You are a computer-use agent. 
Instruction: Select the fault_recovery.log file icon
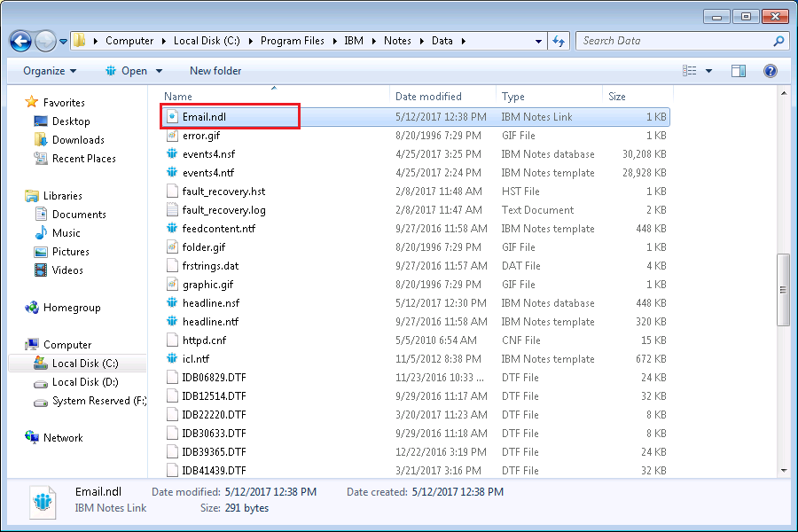(172, 210)
